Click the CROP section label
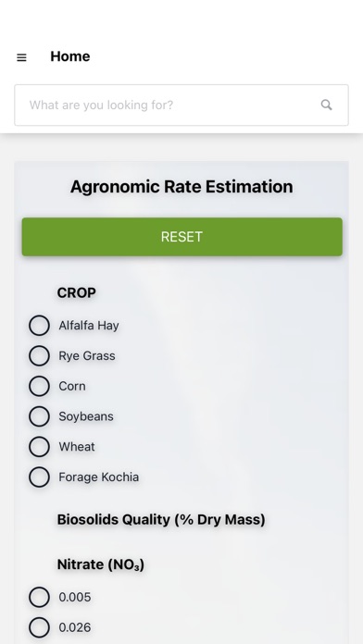The image size is (363, 644). tap(77, 292)
